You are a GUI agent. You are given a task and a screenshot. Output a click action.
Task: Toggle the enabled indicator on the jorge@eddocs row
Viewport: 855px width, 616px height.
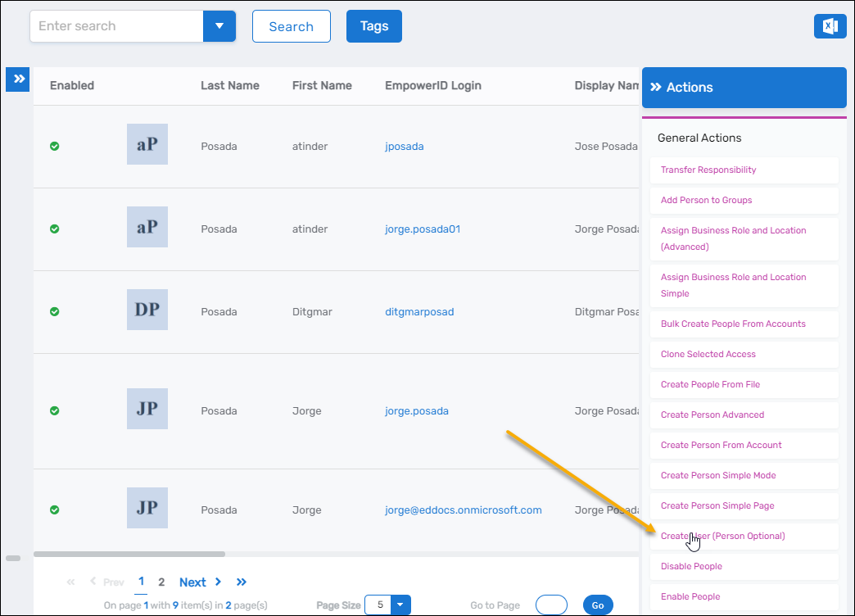[54, 508]
